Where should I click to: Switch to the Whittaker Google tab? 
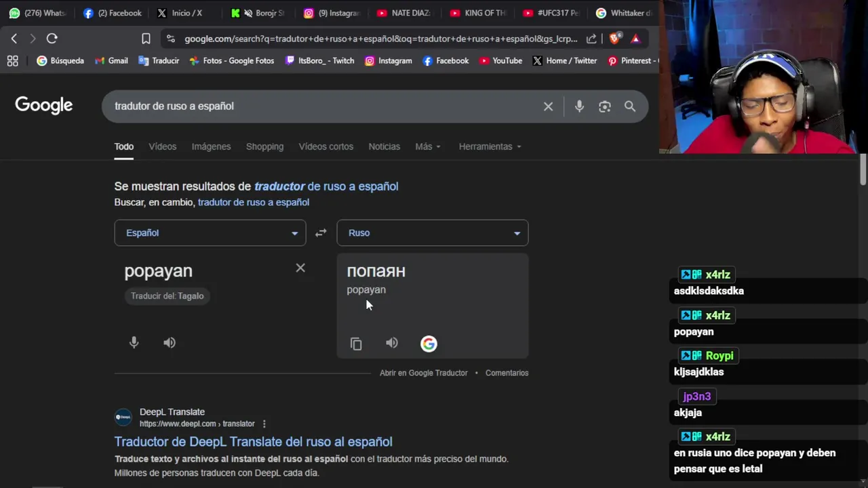pyautogui.click(x=625, y=13)
